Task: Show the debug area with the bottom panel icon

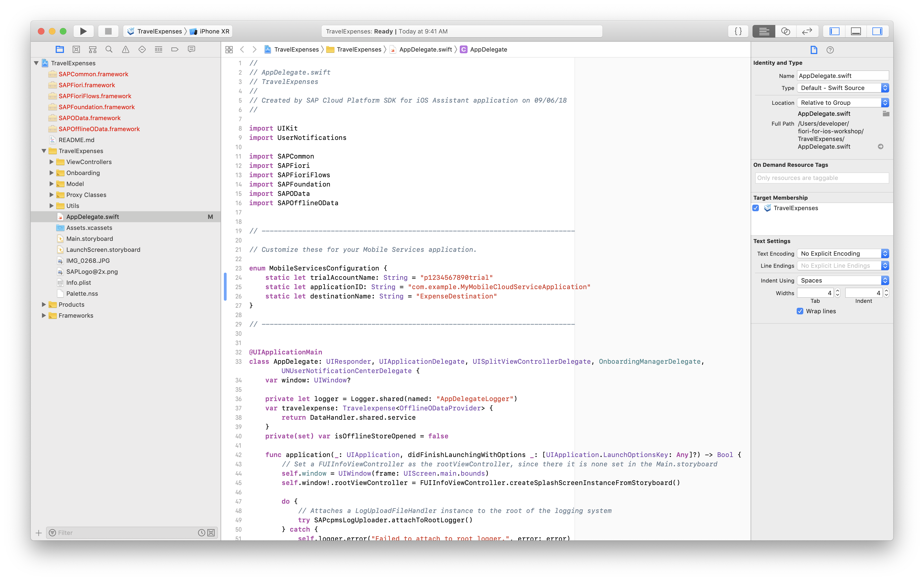Action: click(856, 31)
